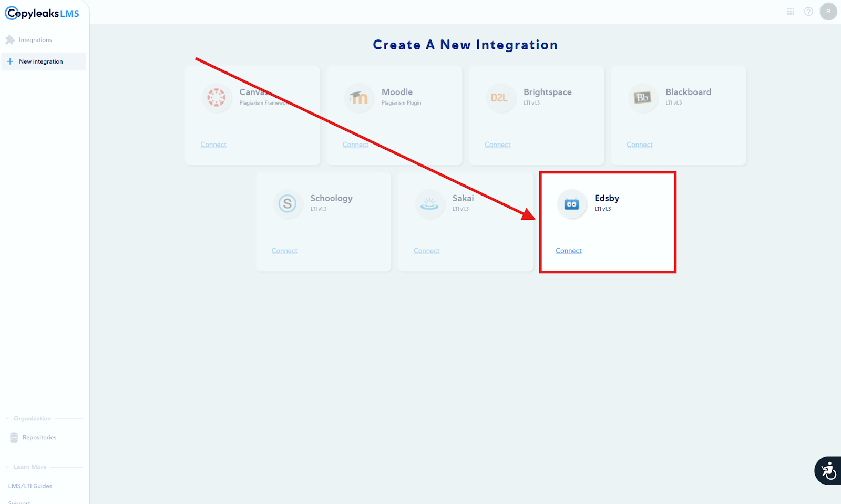Screen dimensions: 841x504
Task: Open the accessibility widget button
Action: pos(828,470)
